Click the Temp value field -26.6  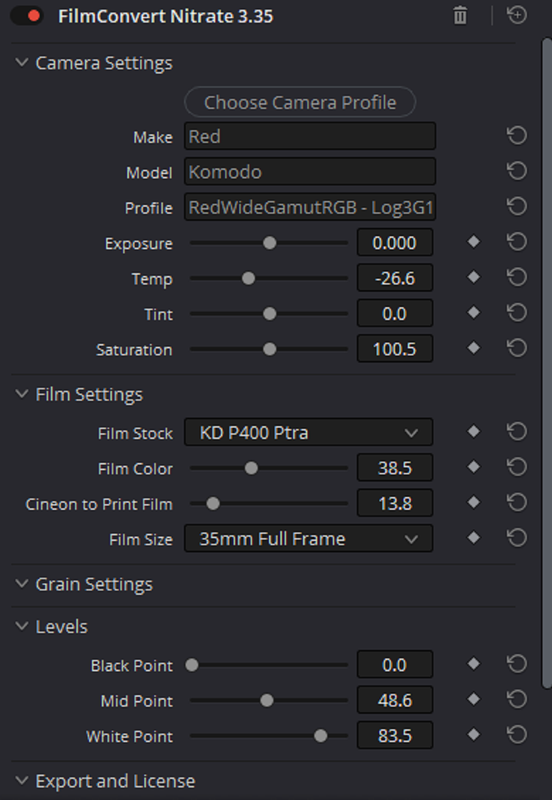395,278
